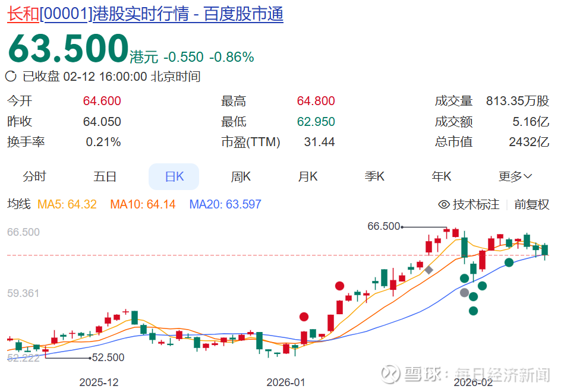Viewport: 567px width, 392px height.
Task: Click the 昨收 value 64.050
Action: 102,121
